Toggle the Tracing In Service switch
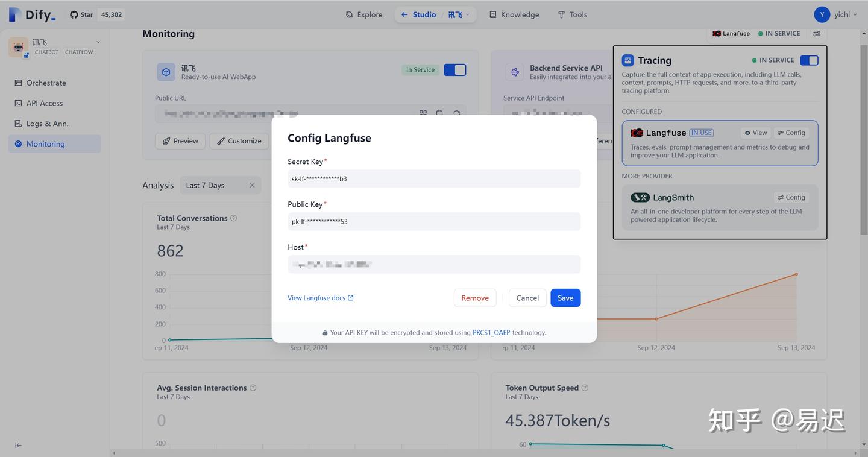868x457 pixels. tap(809, 60)
